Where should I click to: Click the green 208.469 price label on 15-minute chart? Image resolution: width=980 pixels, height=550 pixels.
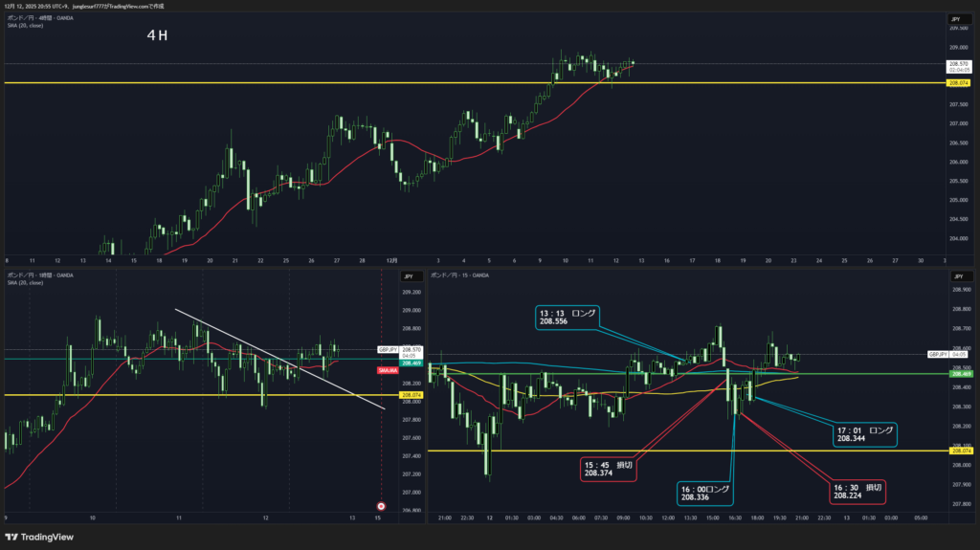pyautogui.click(x=960, y=374)
